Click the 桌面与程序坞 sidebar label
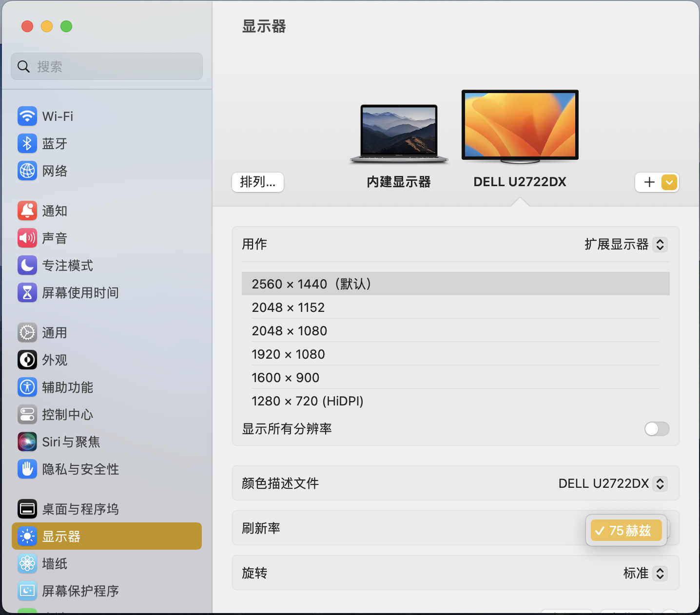Screen dimensions: 700x615 pyautogui.click(x=80, y=509)
